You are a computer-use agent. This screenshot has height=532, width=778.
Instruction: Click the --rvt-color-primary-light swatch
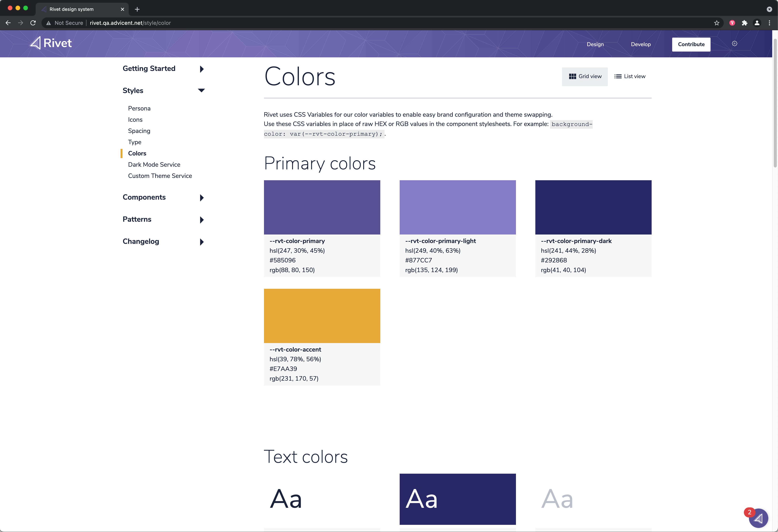[458, 207]
